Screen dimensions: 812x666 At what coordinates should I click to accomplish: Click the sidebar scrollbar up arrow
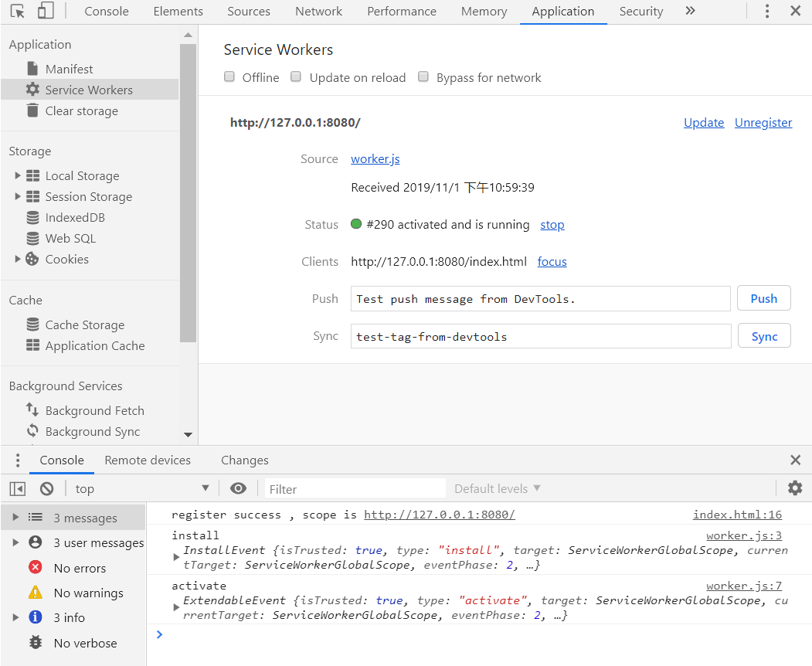[188, 36]
